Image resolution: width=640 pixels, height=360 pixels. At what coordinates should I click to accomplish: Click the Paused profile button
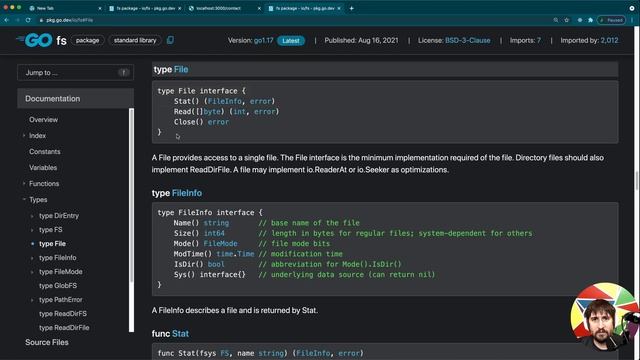[611, 20]
